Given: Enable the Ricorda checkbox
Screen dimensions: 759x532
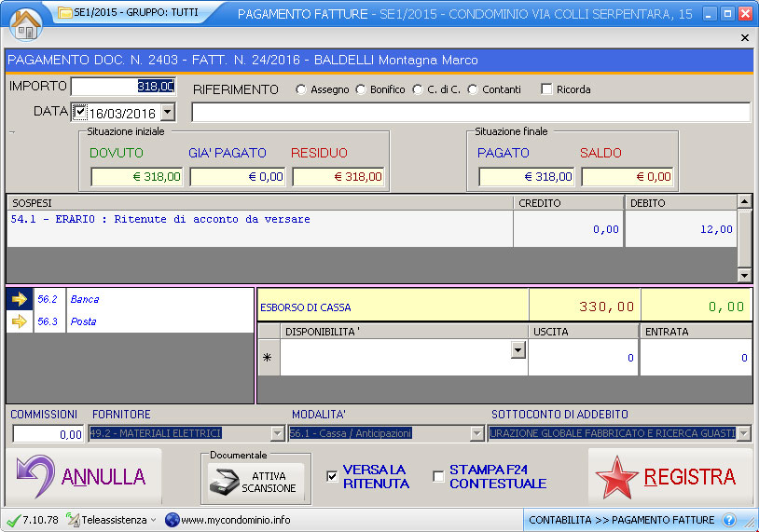Looking at the screenshot, I should point(546,90).
